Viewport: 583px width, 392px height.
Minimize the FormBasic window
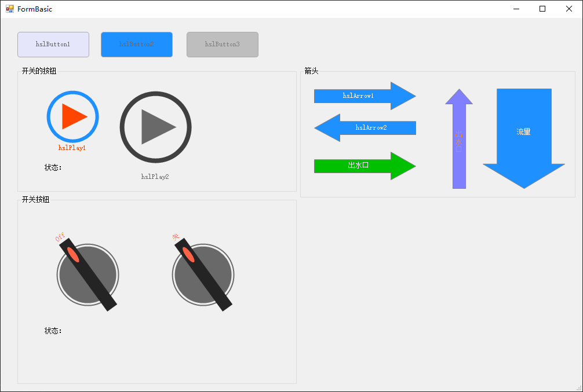pyautogui.click(x=516, y=9)
